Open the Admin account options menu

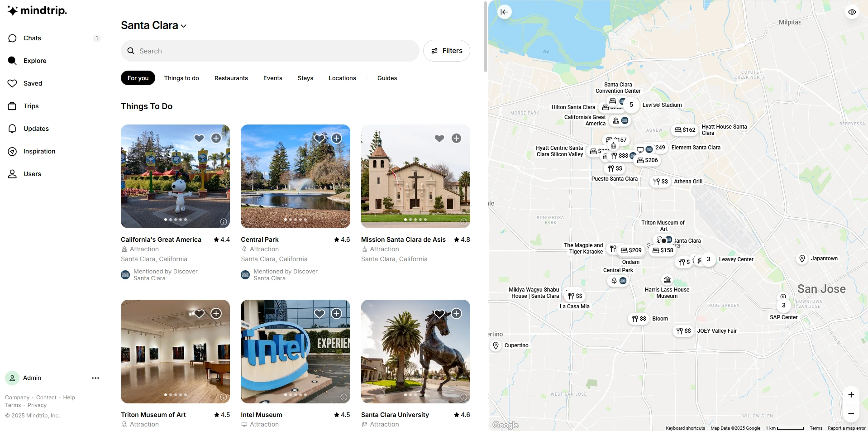[x=95, y=378]
